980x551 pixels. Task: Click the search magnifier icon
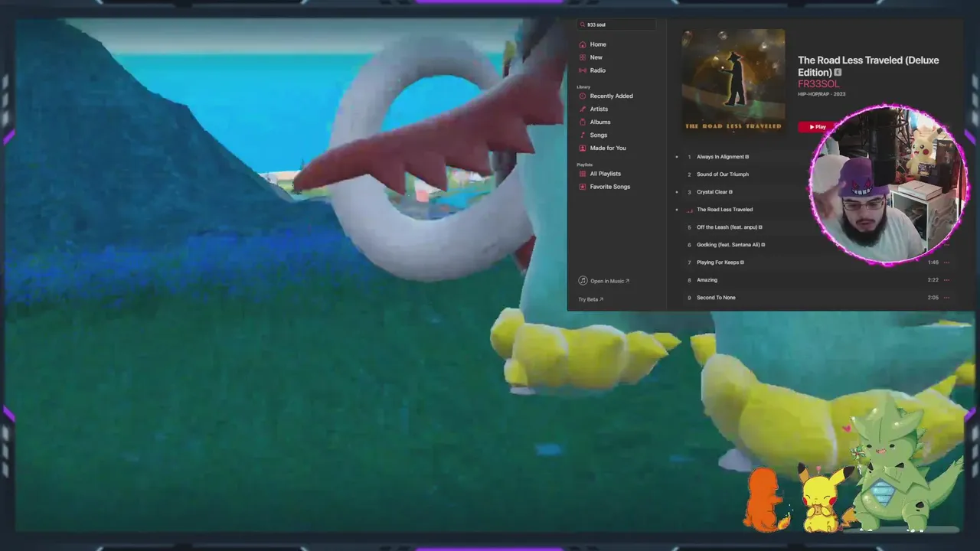(583, 24)
